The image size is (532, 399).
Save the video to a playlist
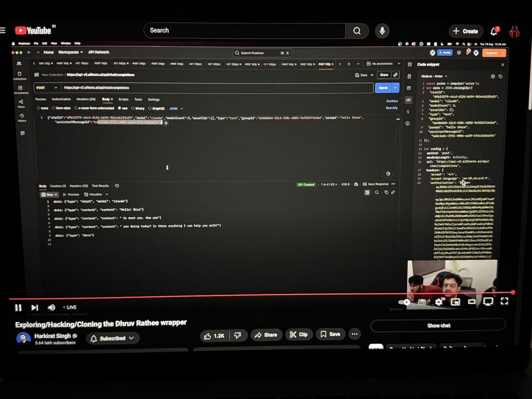[330, 335]
